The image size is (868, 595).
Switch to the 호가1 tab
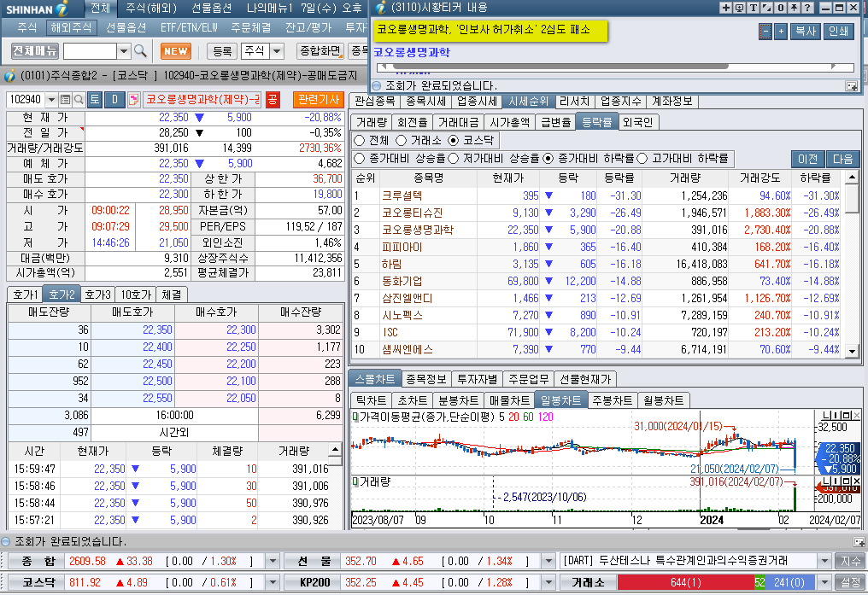(x=26, y=295)
